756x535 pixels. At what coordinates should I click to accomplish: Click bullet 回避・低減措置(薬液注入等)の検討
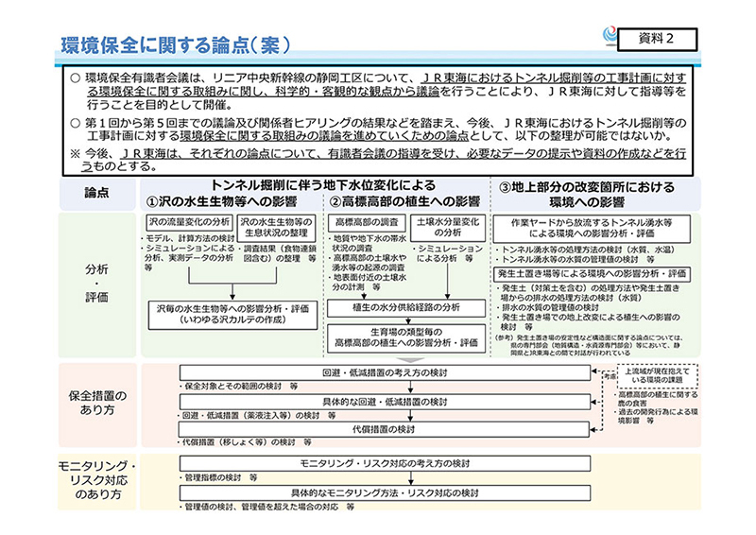click(256, 415)
